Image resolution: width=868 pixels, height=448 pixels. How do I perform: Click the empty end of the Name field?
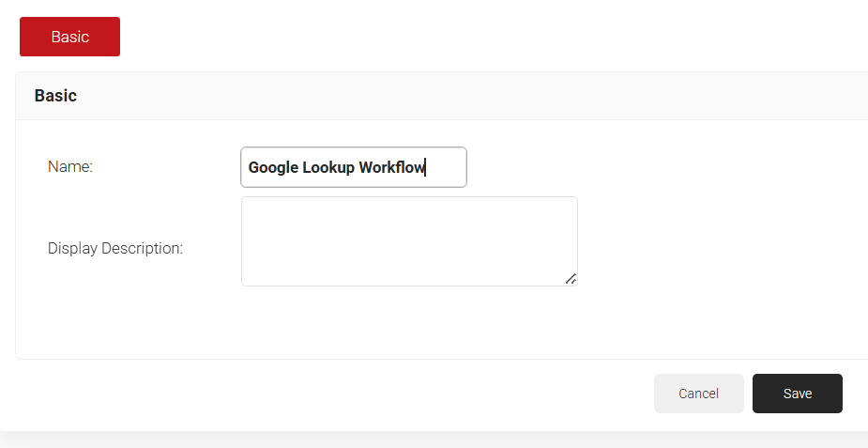[x=447, y=168]
